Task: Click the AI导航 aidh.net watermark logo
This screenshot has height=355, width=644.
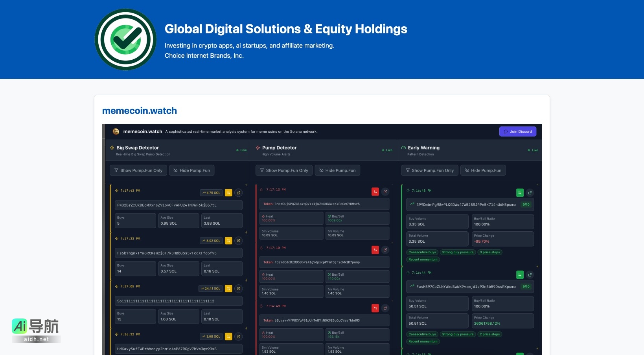Action: pyautogui.click(x=36, y=330)
